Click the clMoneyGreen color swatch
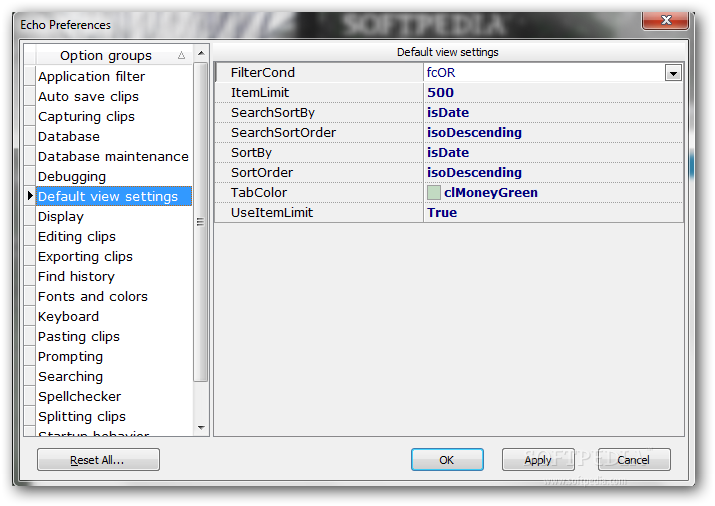This screenshot has width=715, height=506. point(434,192)
